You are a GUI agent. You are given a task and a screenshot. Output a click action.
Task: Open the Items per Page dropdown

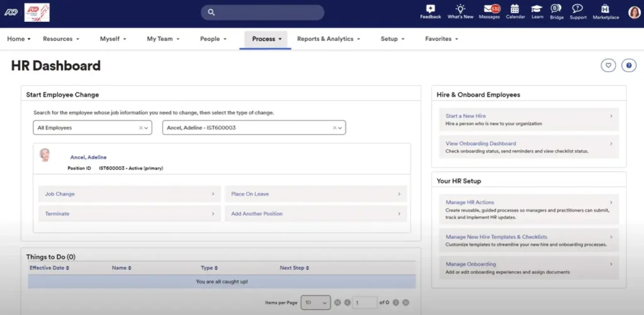315,302
